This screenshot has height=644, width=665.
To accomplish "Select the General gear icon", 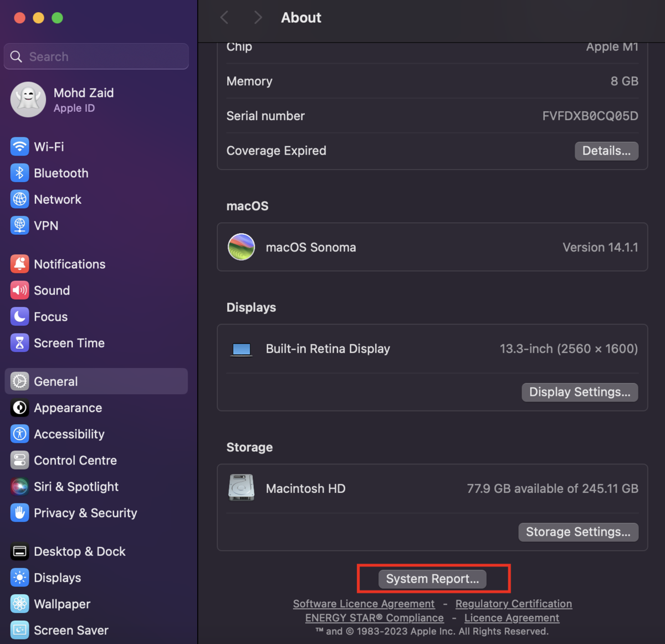I will pyautogui.click(x=19, y=382).
